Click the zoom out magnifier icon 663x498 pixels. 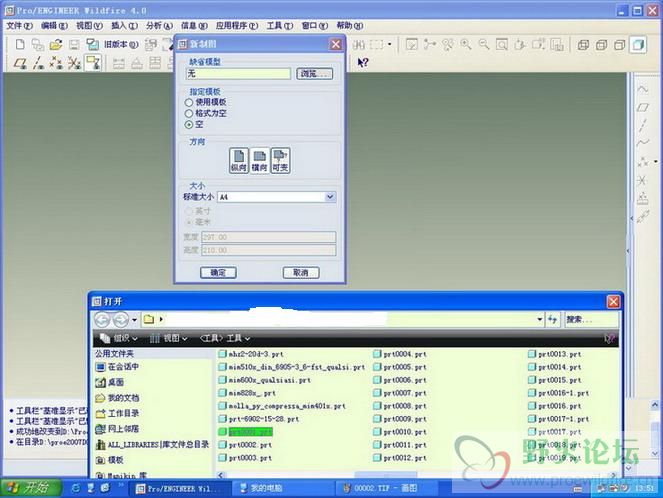click(x=484, y=44)
